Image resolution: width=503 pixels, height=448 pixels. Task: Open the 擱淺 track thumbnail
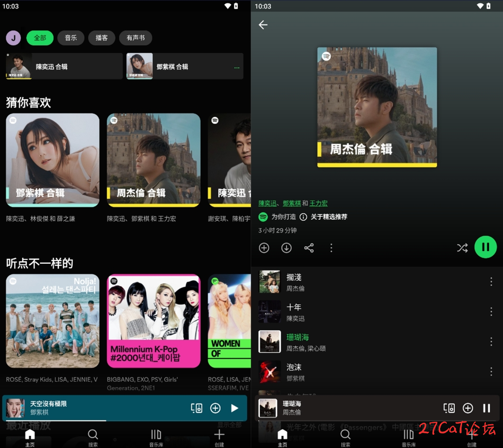269,282
